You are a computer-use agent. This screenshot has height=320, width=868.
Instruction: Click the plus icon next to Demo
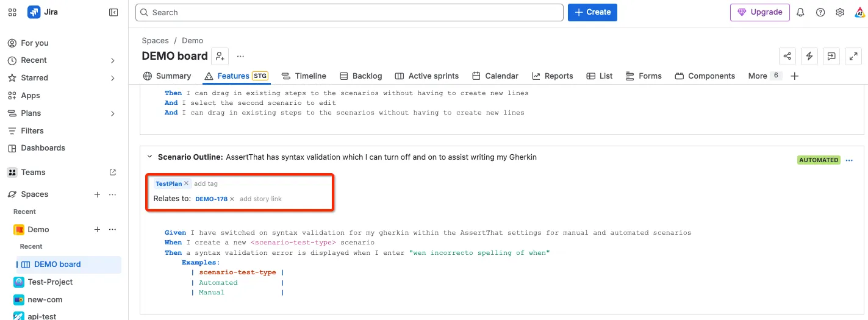click(97, 230)
